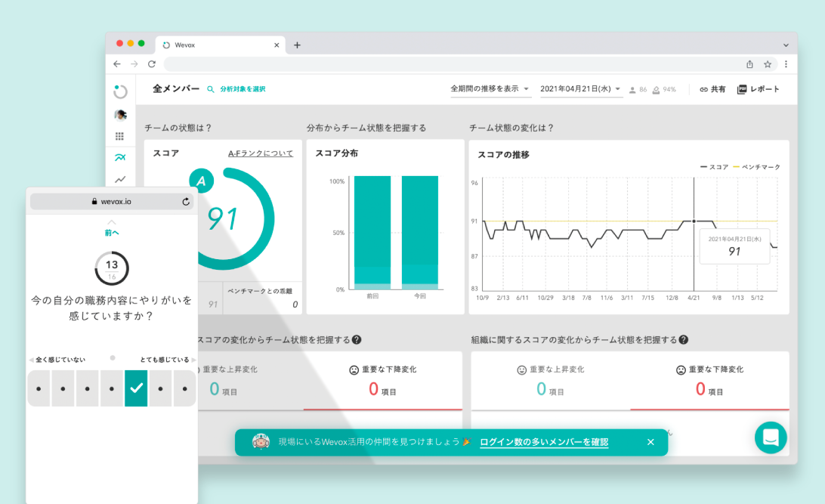Open the A-Fランクについて link
Screen dimensions: 825x504
pos(261,153)
